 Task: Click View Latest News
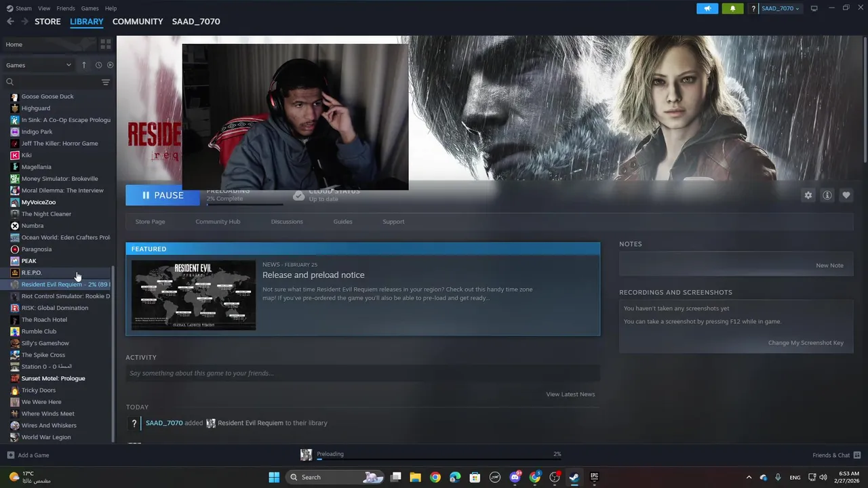pos(570,394)
